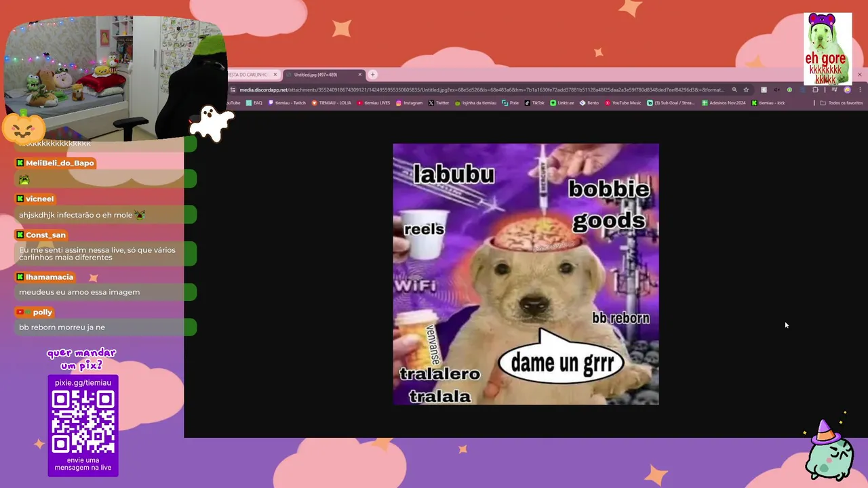Open the TIEMIAU - LOLJA bookmark
868x488 pixels.
tap(331, 103)
